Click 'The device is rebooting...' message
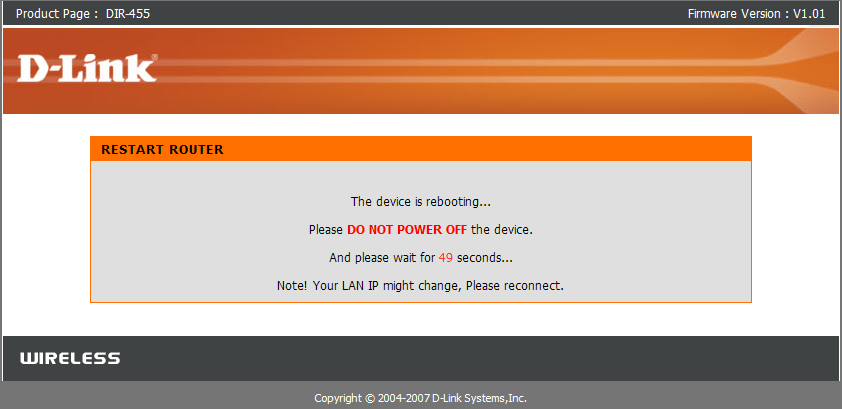 click(420, 202)
